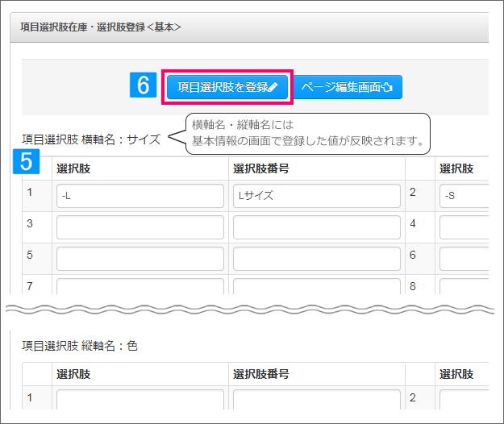The image size is (504, 424).
Task: Click the 項目選択肢在庫・選択肢登録 panel header
Action: point(249,27)
